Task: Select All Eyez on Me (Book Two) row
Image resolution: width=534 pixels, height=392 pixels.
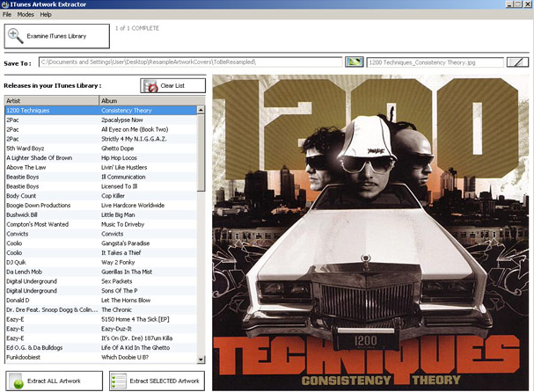Action: click(x=100, y=129)
